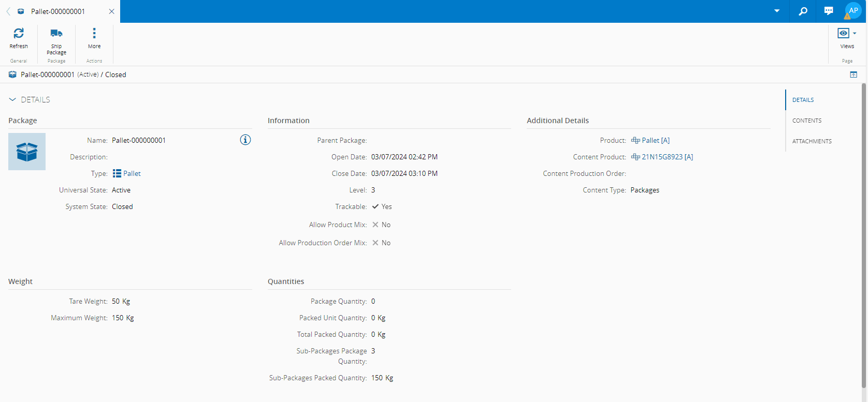Click the Refresh icon in the toolbar
The height and width of the screenshot is (402, 868).
pos(19,34)
